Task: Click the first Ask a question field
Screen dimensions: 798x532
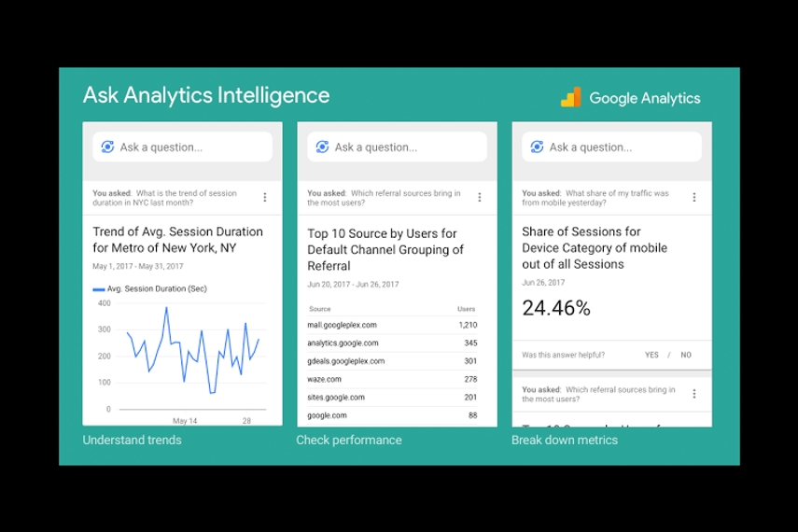Action: coord(191,147)
